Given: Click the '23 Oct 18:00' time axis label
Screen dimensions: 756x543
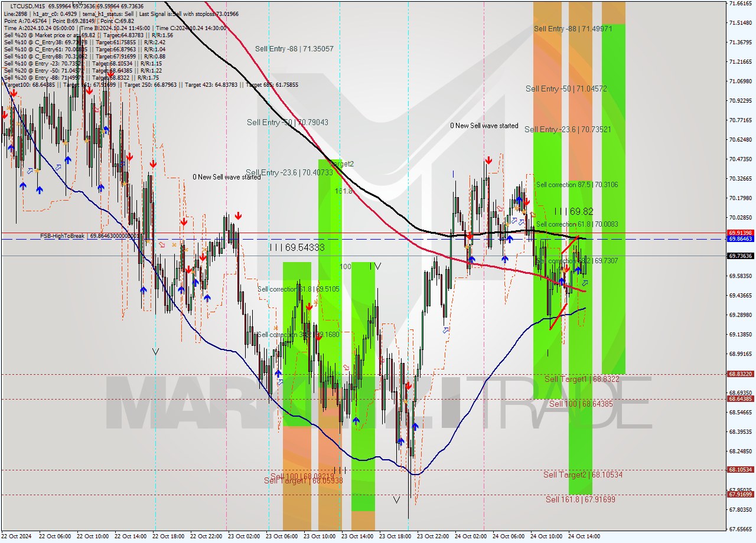Looking at the screenshot, I should [x=395, y=537].
